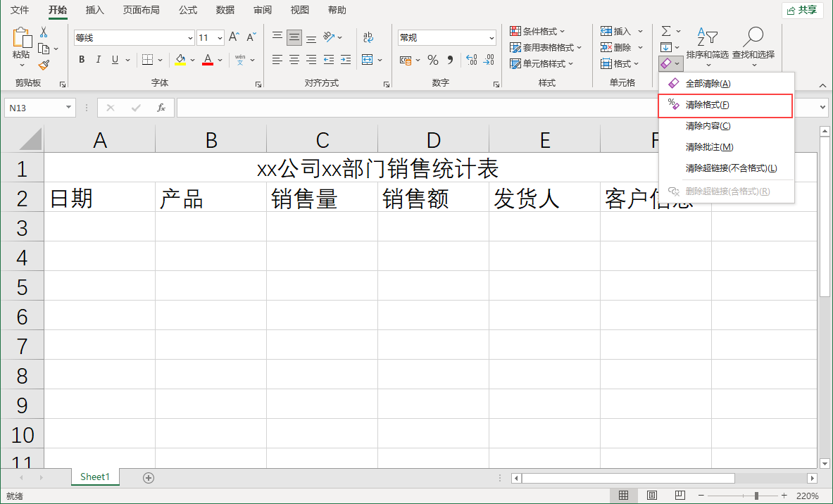Image resolution: width=833 pixels, height=504 pixels.
Task: Click the Fill down icon
Action: point(666,47)
